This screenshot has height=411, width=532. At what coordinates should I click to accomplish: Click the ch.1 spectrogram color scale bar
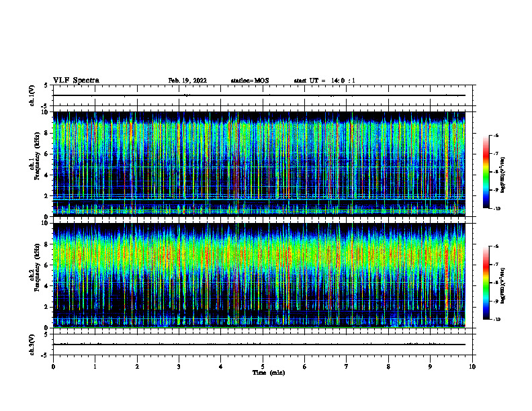pyautogui.click(x=486, y=172)
